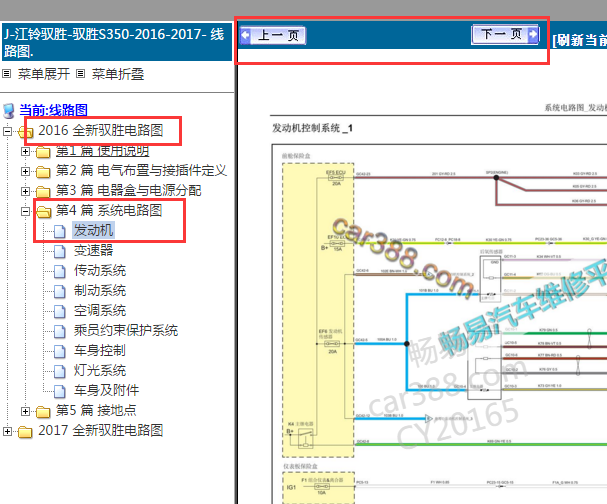
Task: Click page icon next to 灯光系统
Action: (x=59, y=371)
